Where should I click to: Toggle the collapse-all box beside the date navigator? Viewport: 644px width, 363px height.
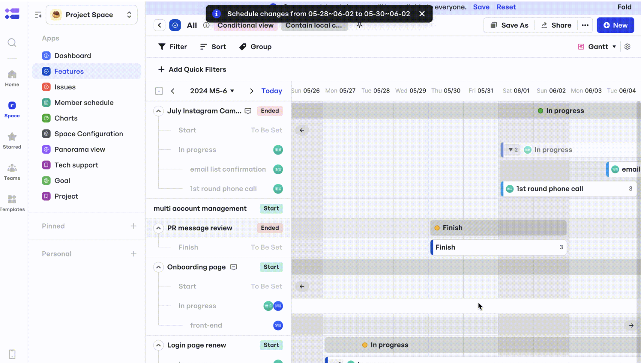click(159, 91)
